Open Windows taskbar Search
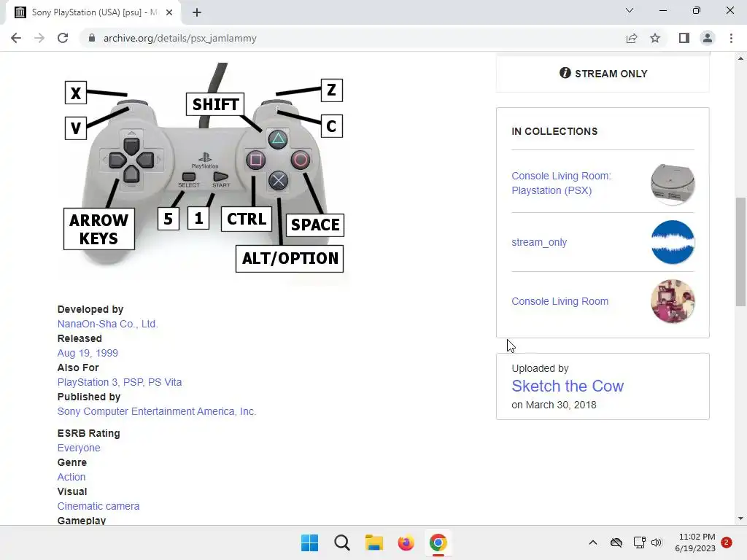The height and width of the screenshot is (560, 747). 342,542
